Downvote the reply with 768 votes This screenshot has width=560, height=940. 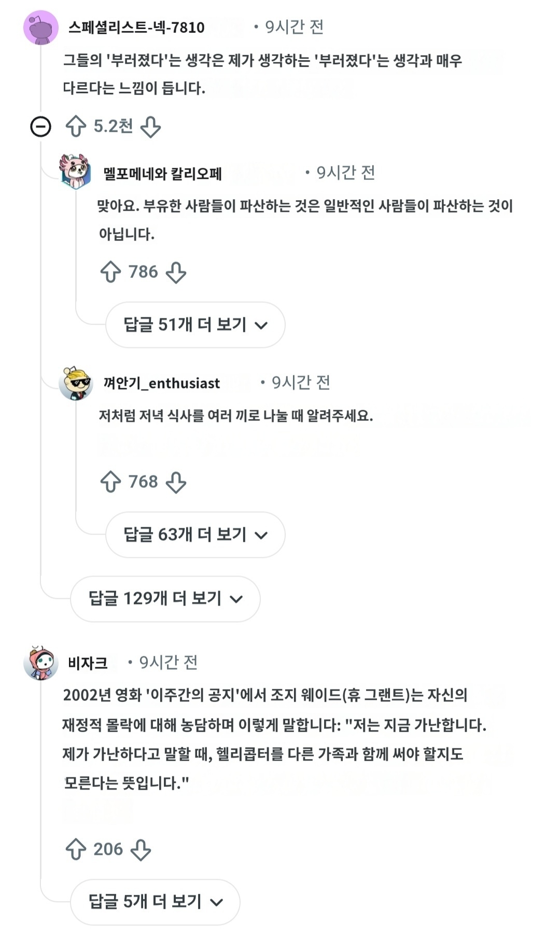pyautogui.click(x=176, y=482)
